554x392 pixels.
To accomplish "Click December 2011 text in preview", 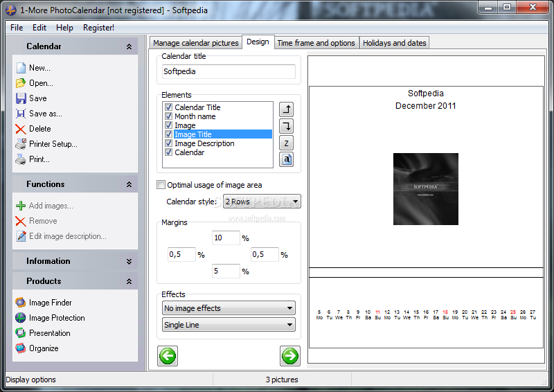I will 426,106.
